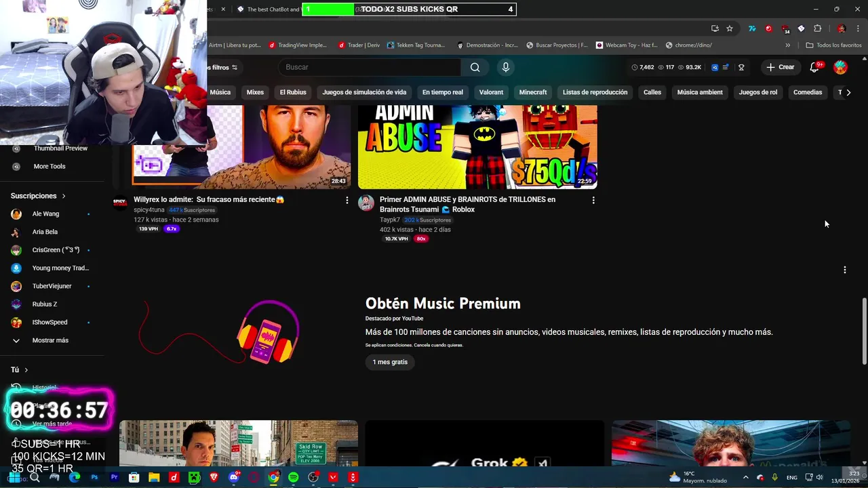Open chrome://dino/ bookmark
Image resolution: width=868 pixels, height=488 pixels.
tap(689, 45)
